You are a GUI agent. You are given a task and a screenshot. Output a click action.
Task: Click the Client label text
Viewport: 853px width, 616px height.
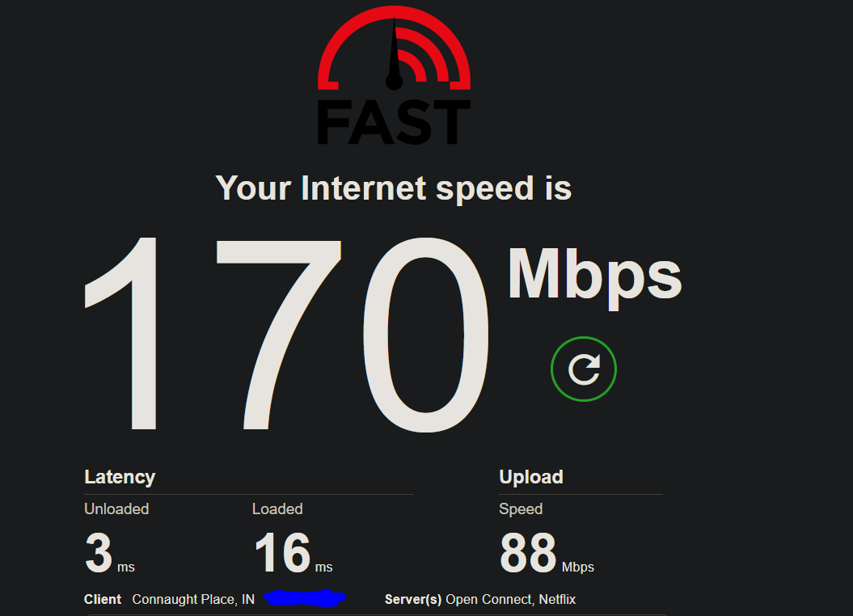point(102,599)
